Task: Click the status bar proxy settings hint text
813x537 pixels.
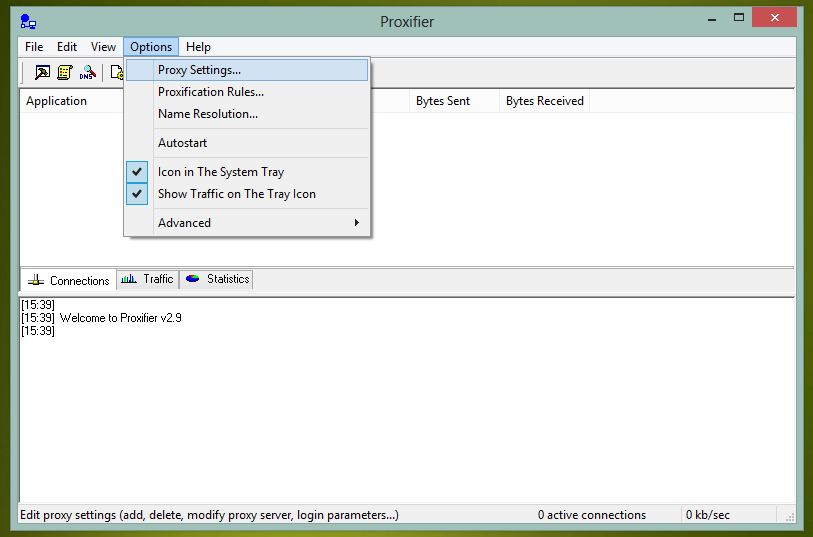Action: (209, 515)
